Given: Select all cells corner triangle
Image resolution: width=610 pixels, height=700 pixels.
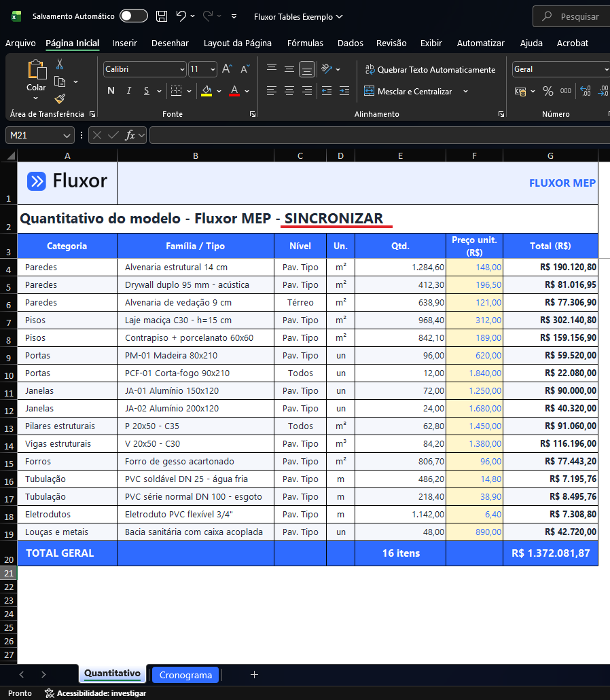Looking at the screenshot, I should [x=11, y=155].
